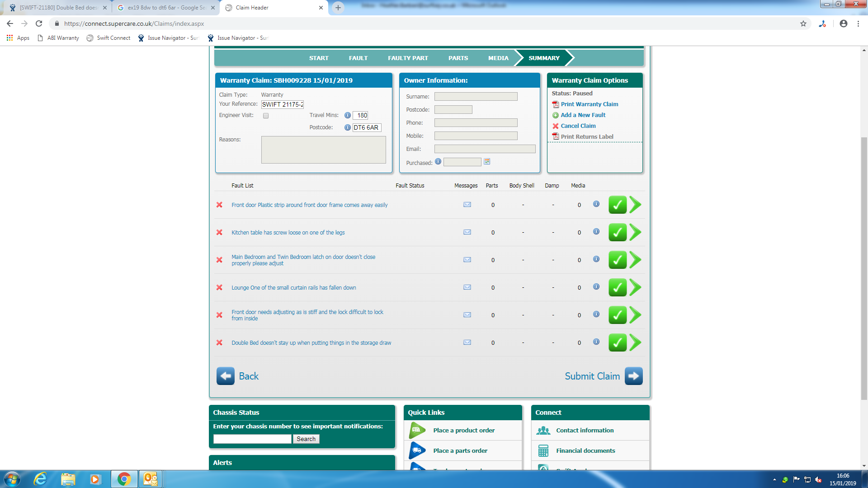
Task: Go to the FAULTY PART step tab
Action: [x=408, y=58]
